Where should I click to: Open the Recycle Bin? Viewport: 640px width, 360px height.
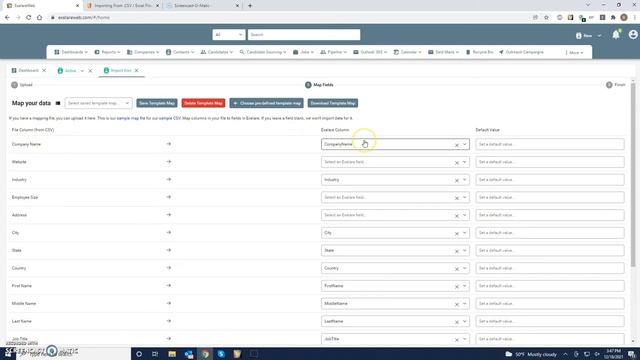[x=479, y=52]
